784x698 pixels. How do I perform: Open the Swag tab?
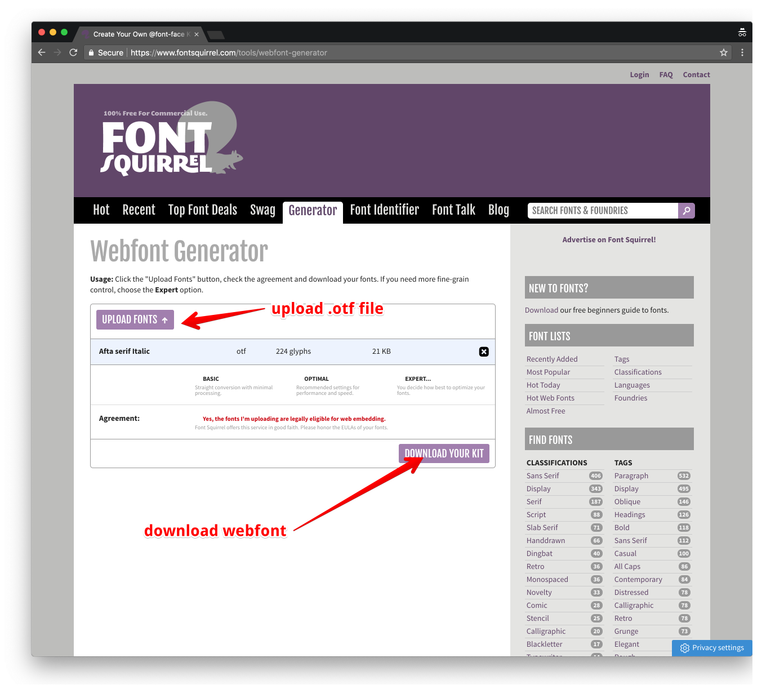click(x=262, y=210)
